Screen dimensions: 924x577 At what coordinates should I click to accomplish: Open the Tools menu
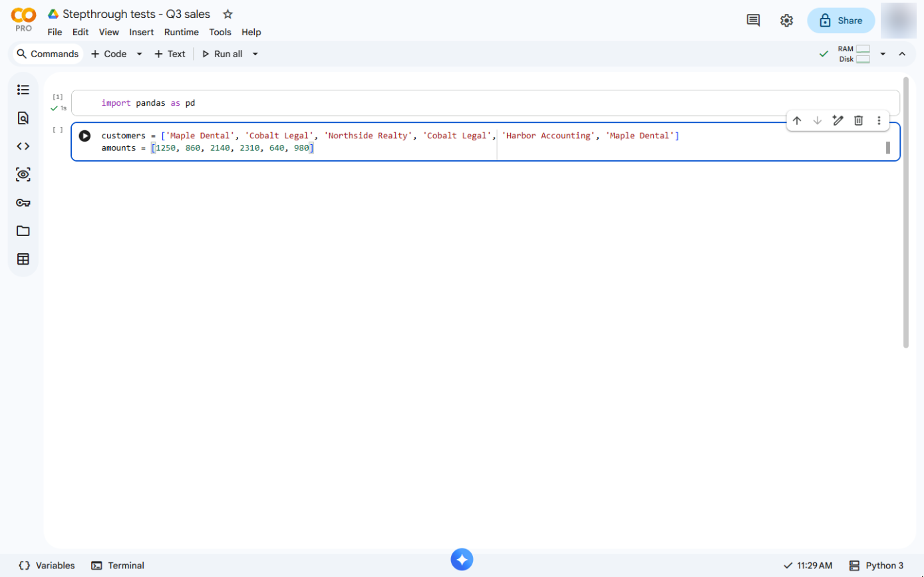(x=220, y=32)
